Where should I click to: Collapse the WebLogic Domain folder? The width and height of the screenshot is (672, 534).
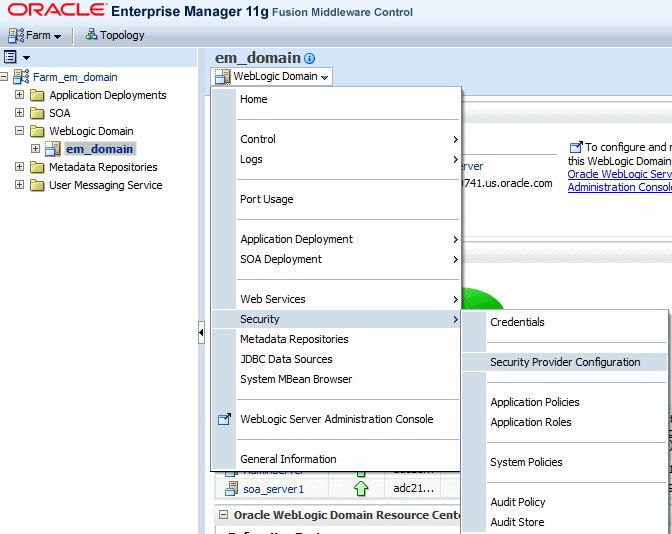[19, 130]
